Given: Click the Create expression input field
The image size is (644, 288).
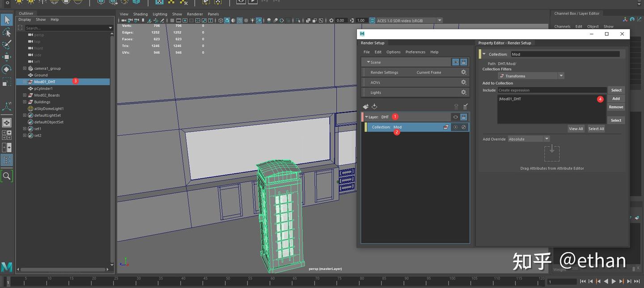Looking at the screenshot, I should (551, 90).
